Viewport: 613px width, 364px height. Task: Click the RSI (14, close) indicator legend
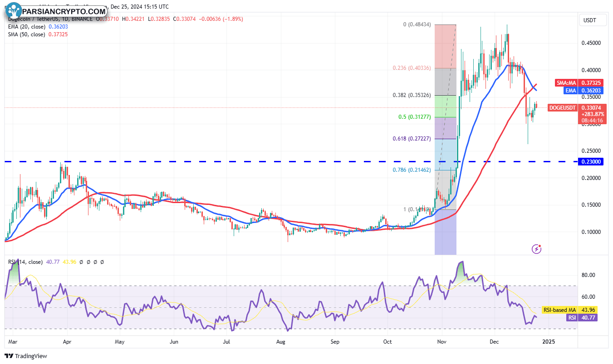click(x=26, y=262)
